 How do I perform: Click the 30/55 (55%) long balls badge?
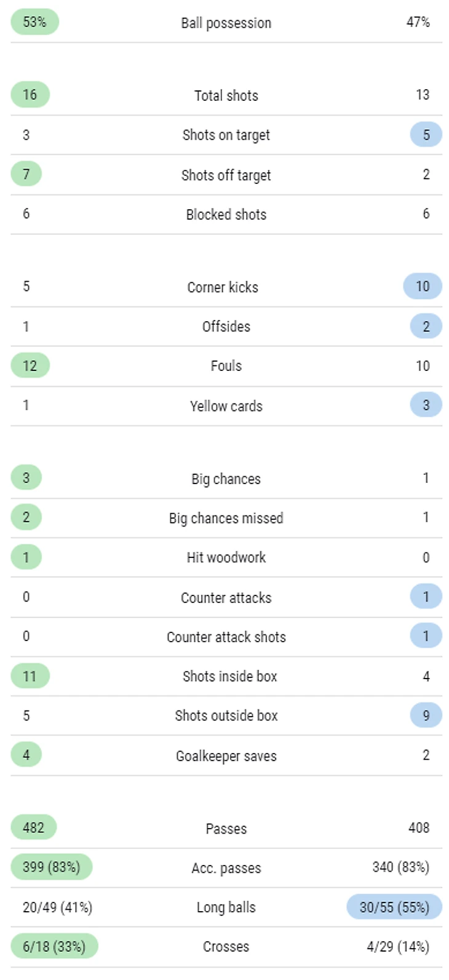point(394,907)
